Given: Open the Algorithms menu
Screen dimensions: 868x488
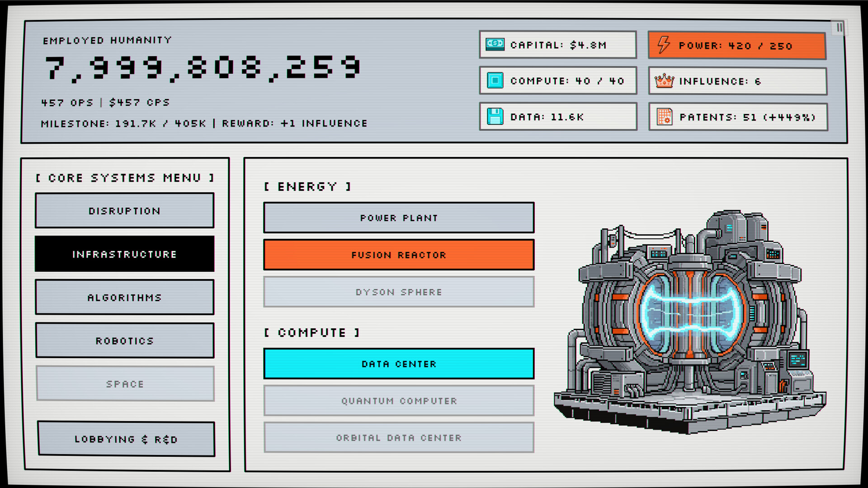Looking at the screenshot, I should (125, 297).
